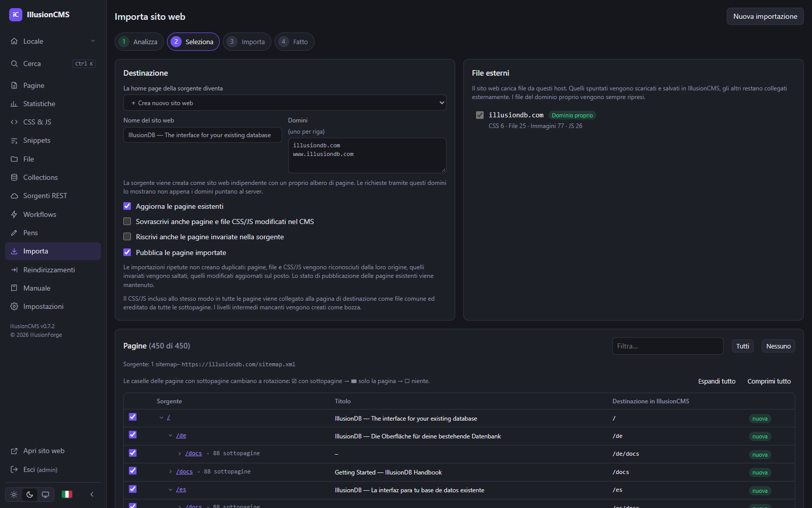
Task: Click Espandi tutto
Action: 717,381
